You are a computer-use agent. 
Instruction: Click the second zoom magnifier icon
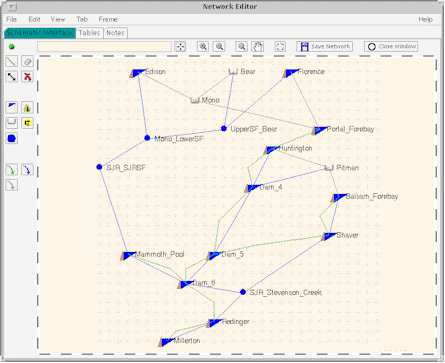click(219, 47)
